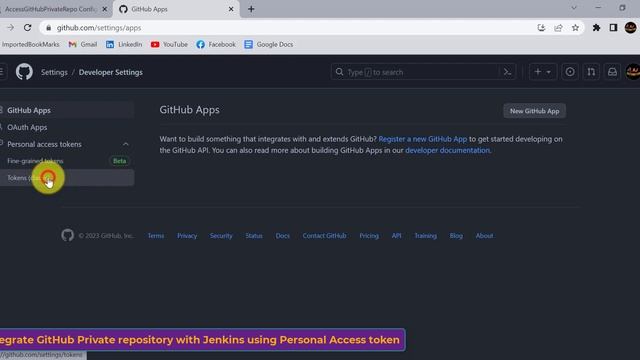Click the footer GitHub logo
Image resolution: width=640 pixels, height=360 pixels.
[68, 235]
